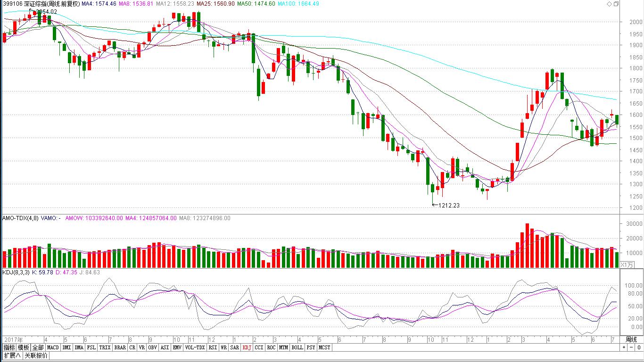Switch indicator to TRIX
The height and width of the screenshot is (362, 644).
click(105, 347)
